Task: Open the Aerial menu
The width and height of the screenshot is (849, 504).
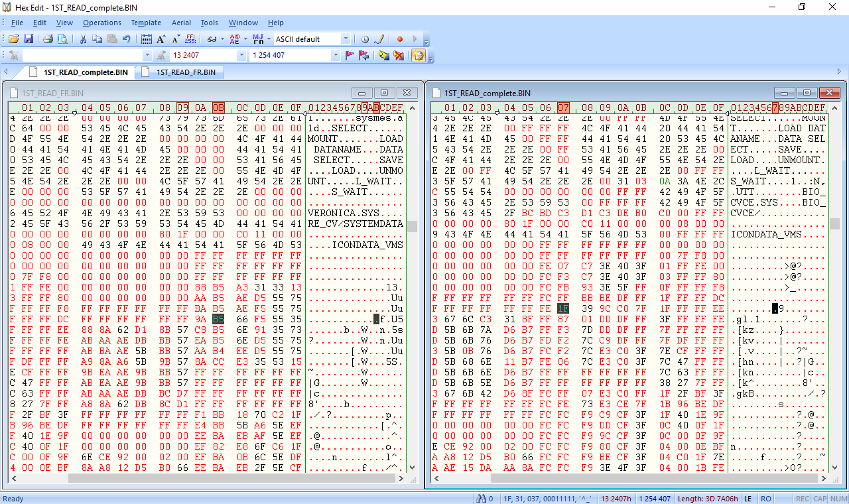Action: tap(181, 23)
